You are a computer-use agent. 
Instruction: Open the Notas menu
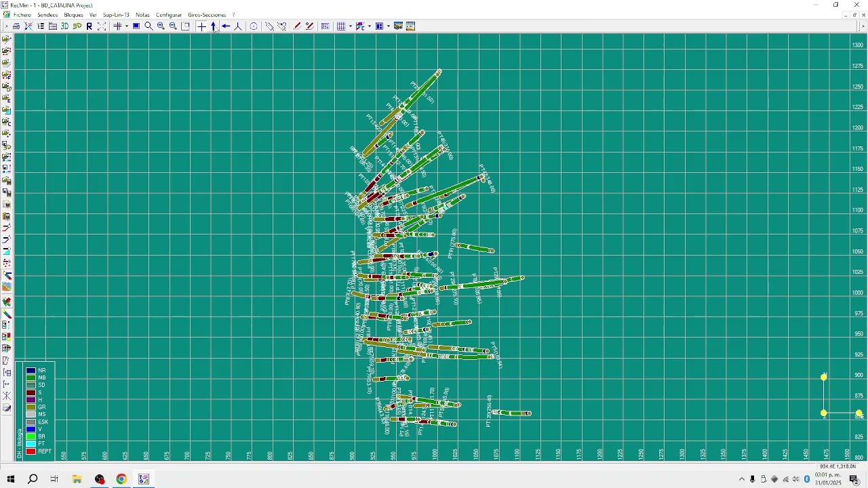click(x=142, y=15)
